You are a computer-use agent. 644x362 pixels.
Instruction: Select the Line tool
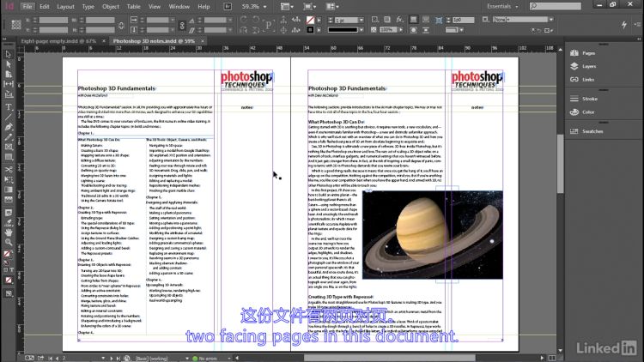coord(9,117)
